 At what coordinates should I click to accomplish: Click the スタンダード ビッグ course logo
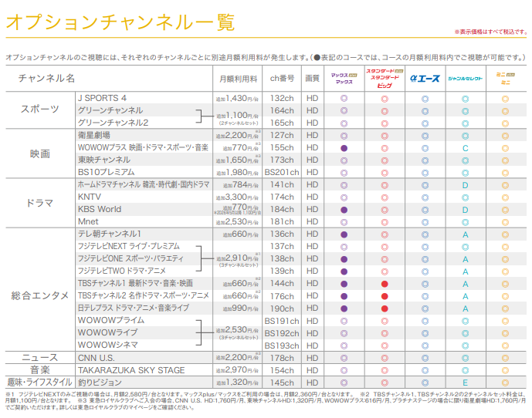click(x=385, y=78)
